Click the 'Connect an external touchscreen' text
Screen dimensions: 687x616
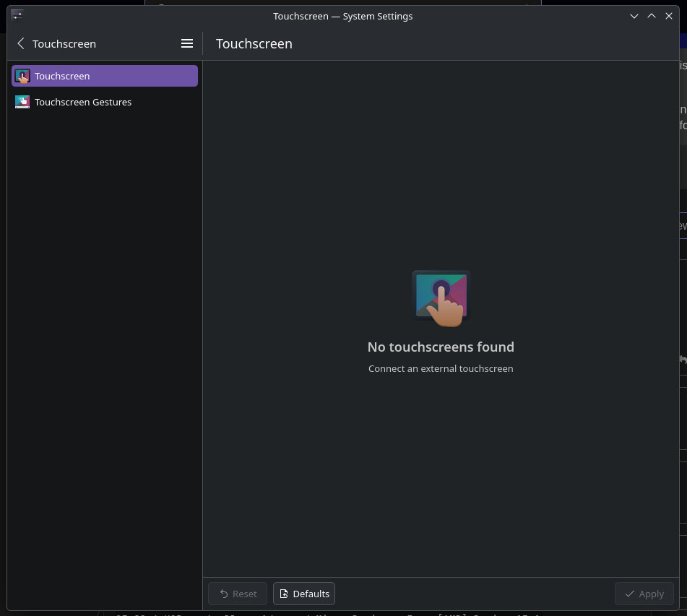(441, 369)
